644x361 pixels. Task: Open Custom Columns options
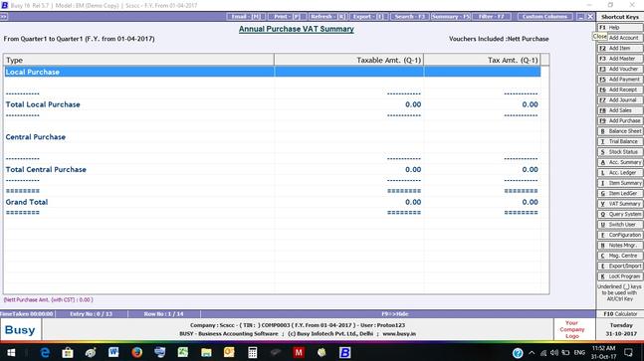[544, 16]
